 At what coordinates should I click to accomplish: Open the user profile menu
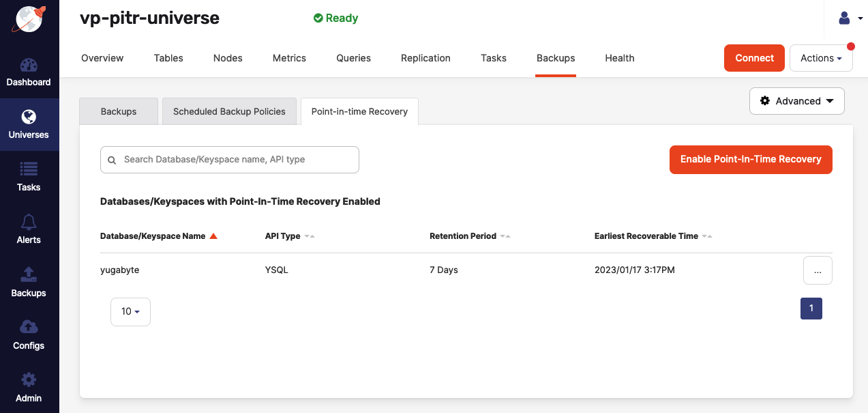click(x=849, y=18)
